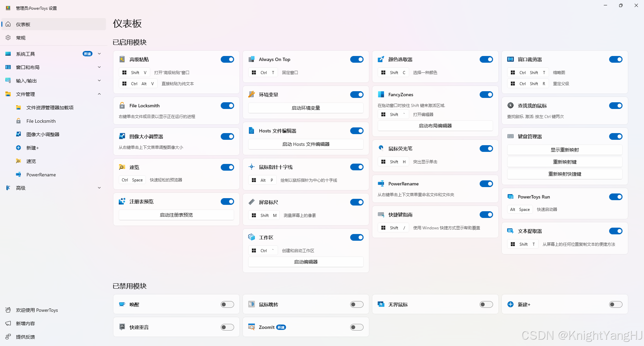Select 新建+ in the sidebar
644x346 pixels.
point(54,148)
